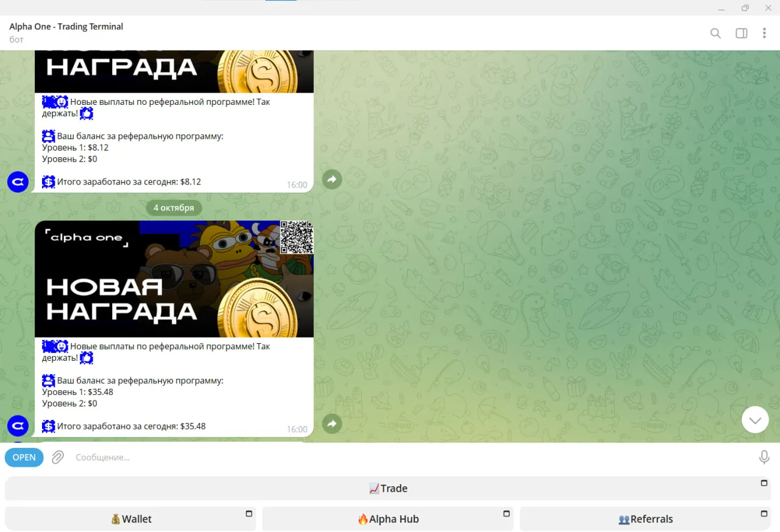Click 'Итого заработано за сегодня: $35.48' line
This screenshot has width=780, height=532.
(x=124, y=426)
